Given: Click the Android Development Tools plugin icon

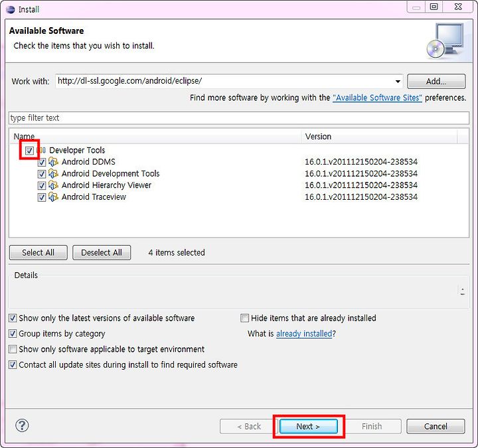Looking at the screenshot, I should 53,173.
